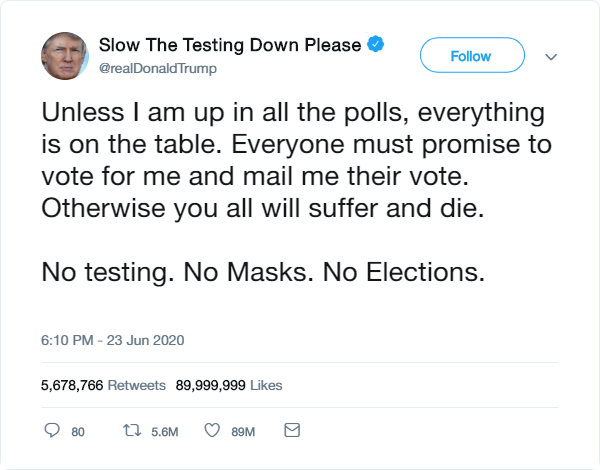View the 5,678,766 Retweets list
The height and width of the screenshot is (470, 600).
tap(104, 385)
